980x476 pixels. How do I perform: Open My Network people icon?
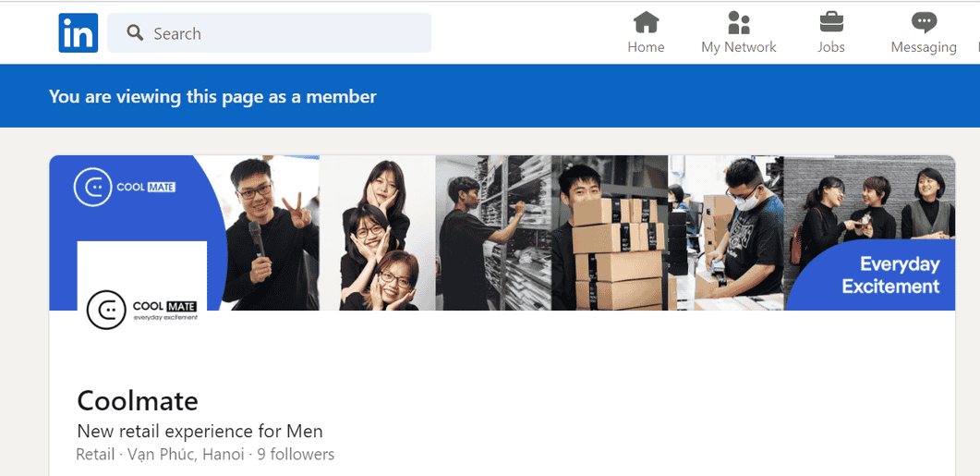(738, 22)
